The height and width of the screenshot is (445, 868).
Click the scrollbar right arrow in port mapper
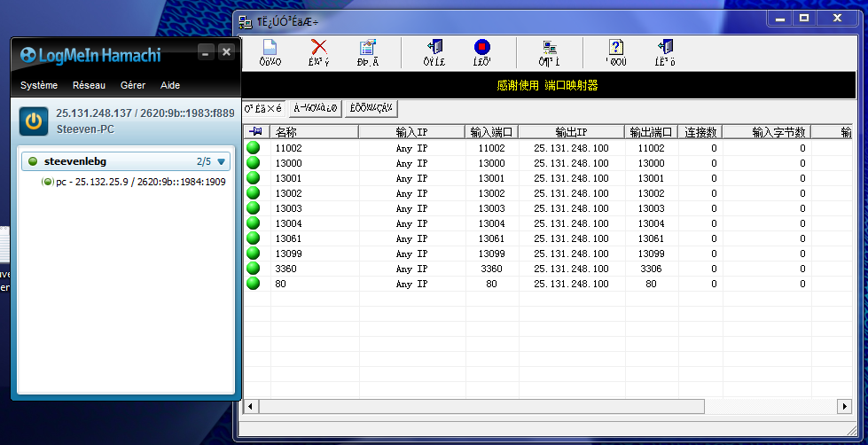point(844,406)
